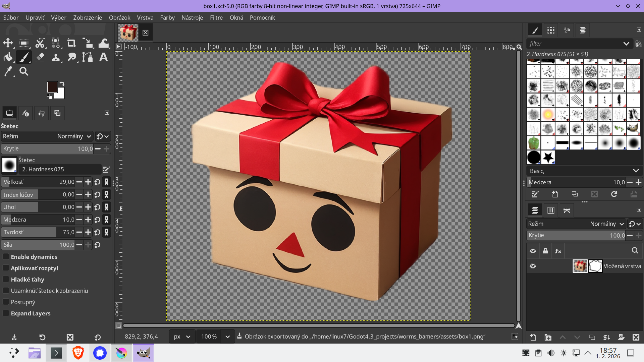Screen dimensions: 644x362
Task: Select the Eraser tool
Action: [40, 57]
